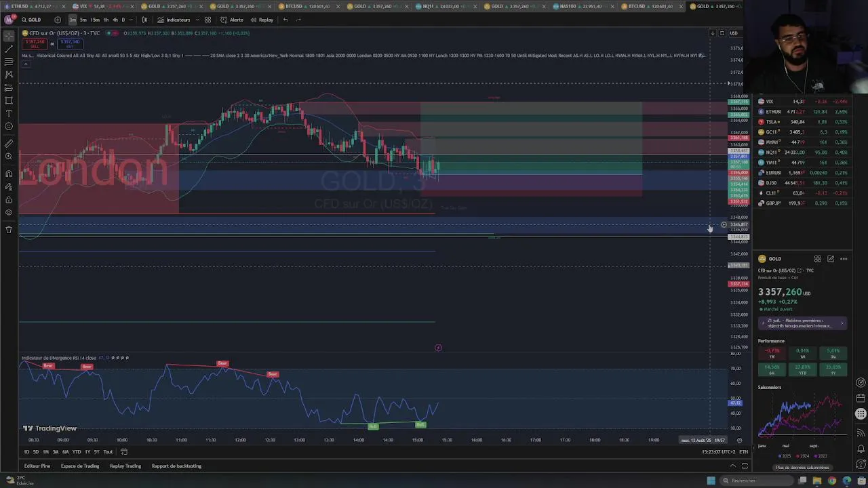Image resolution: width=868 pixels, height=488 pixels.
Task: Select the Text annotation tool
Action: tap(9, 113)
